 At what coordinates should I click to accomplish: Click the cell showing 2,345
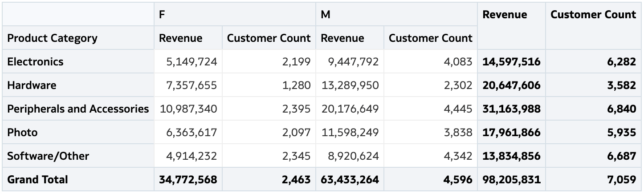click(269, 156)
